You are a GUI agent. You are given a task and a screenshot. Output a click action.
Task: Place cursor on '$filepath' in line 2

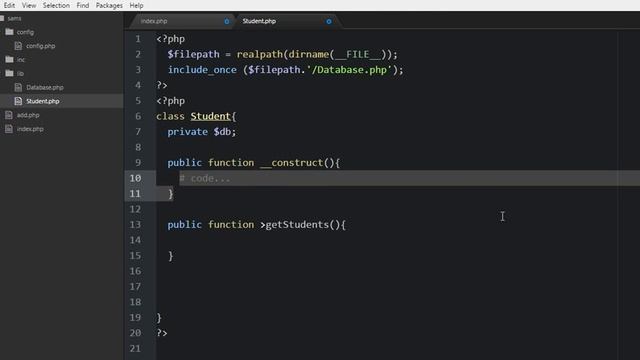[193, 54]
